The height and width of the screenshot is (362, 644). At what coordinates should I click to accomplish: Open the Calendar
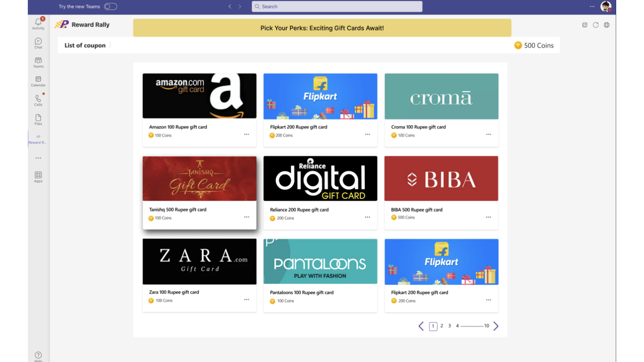coord(38,82)
